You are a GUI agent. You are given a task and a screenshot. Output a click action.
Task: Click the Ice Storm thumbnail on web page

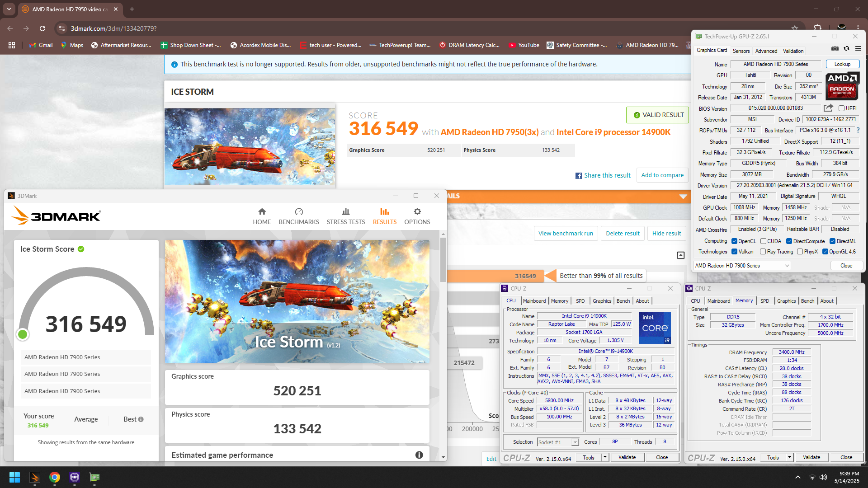250,147
